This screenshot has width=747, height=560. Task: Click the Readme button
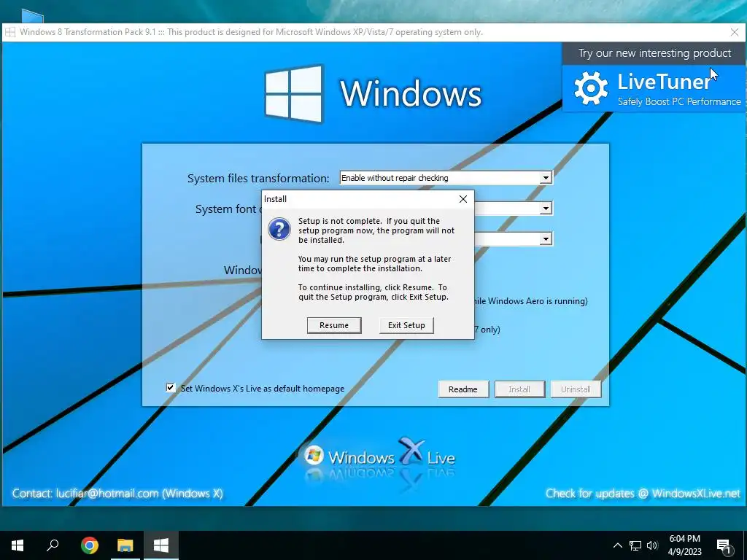point(463,389)
